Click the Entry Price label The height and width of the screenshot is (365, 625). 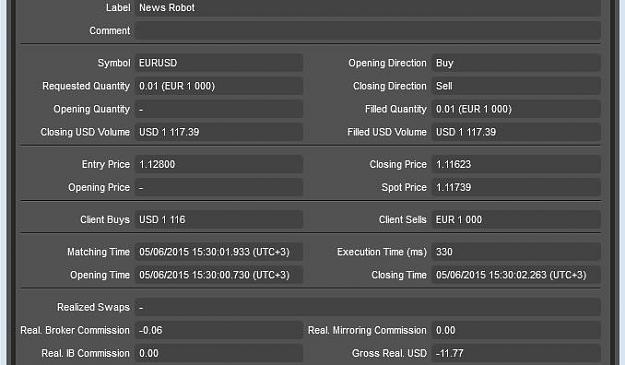pos(106,164)
